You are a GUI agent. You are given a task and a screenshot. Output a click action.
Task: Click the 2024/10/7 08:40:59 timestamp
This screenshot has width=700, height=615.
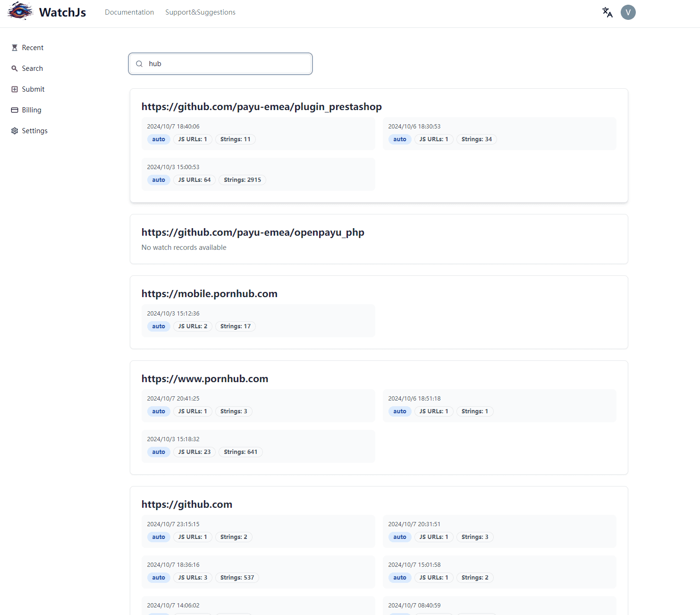414,606
